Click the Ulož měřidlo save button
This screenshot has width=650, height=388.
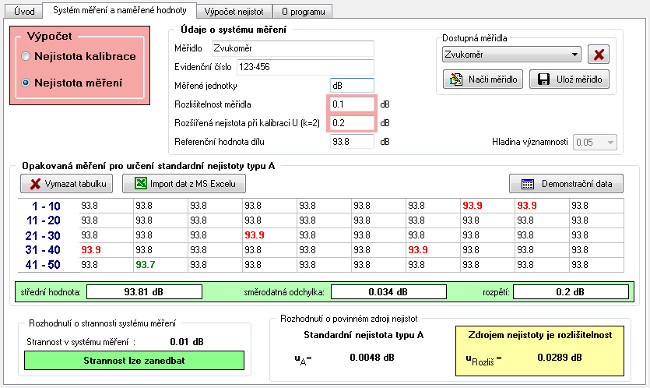[x=569, y=79]
